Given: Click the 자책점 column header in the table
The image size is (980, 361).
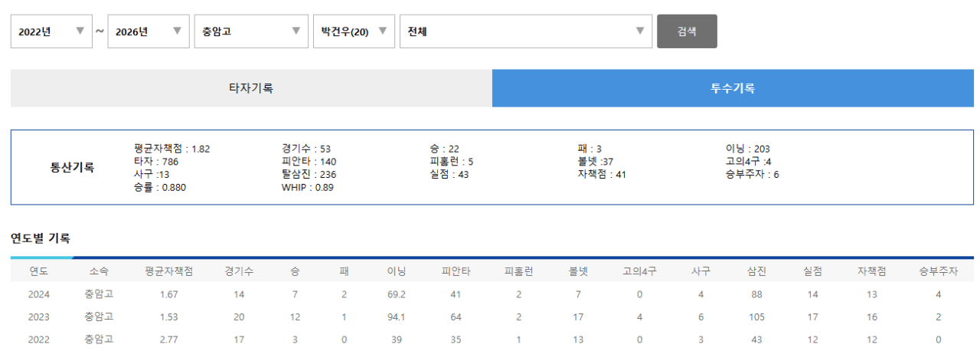Looking at the screenshot, I should 872,271.
